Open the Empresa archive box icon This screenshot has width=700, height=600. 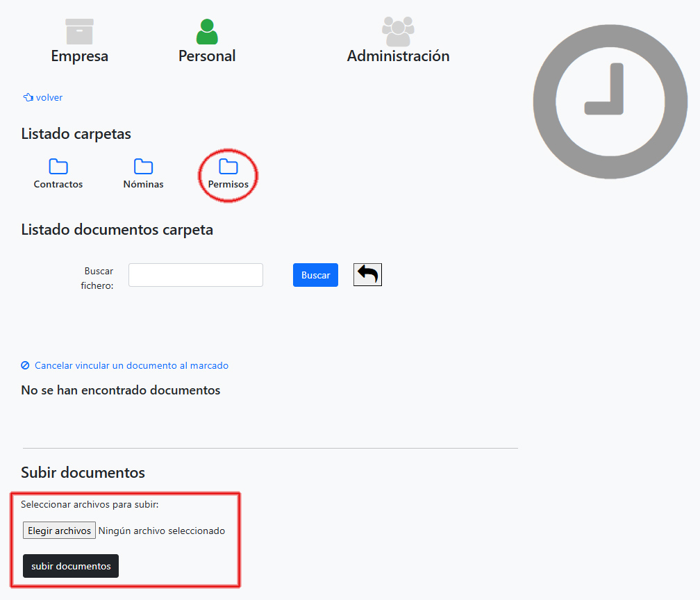(x=79, y=31)
